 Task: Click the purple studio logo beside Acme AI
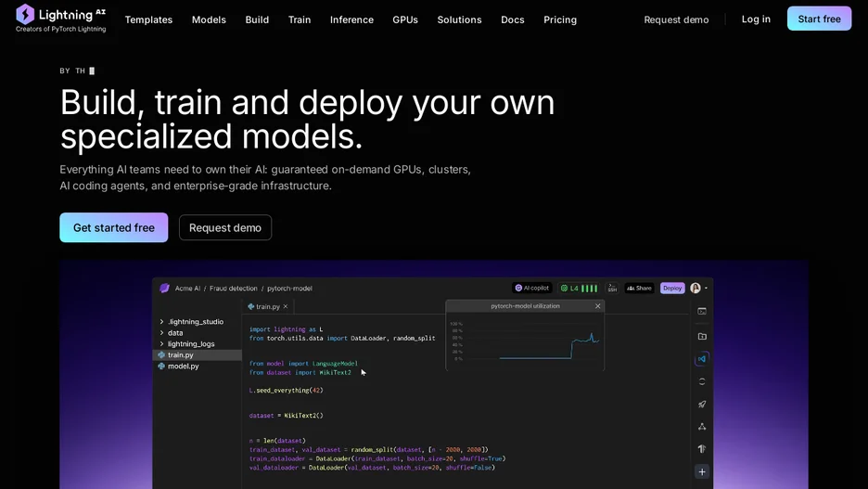coord(164,288)
